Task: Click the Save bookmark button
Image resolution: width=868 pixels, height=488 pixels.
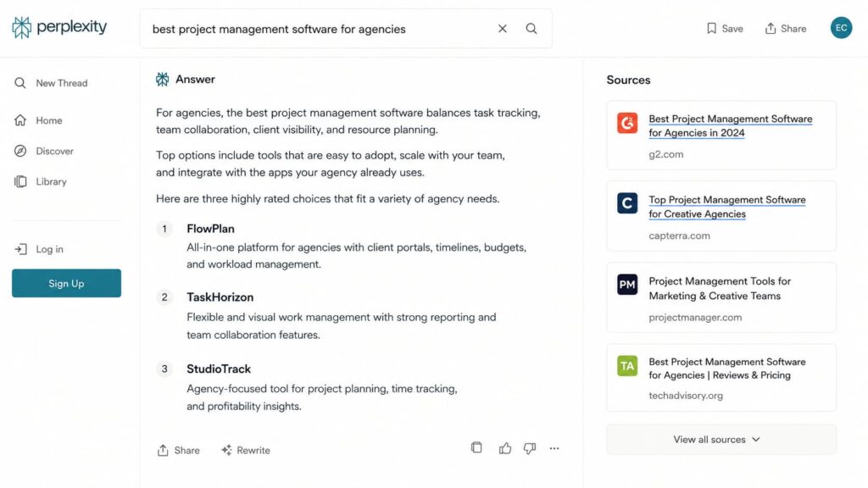Action: tap(725, 29)
